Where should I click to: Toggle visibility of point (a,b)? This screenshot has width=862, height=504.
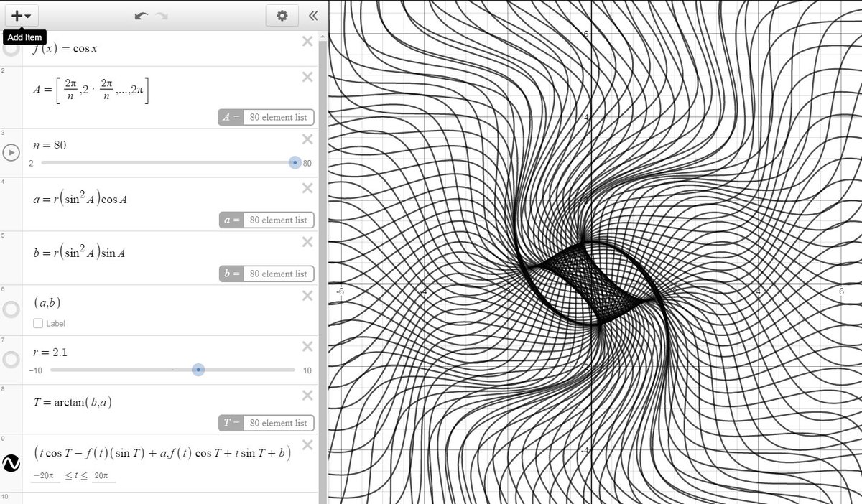pos(11,309)
